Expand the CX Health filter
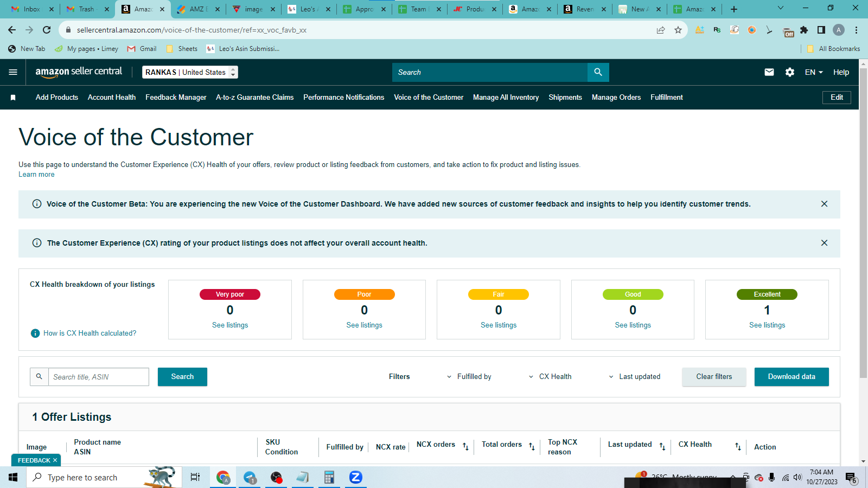This screenshot has width=868, height=488. [x=550, y=377]
